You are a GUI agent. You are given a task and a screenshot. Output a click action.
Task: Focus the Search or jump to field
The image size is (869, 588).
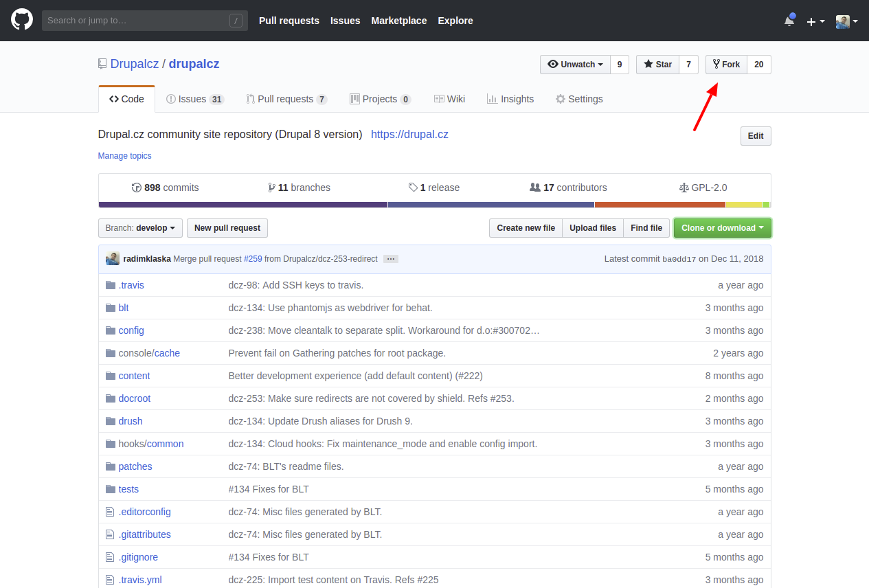145,21
